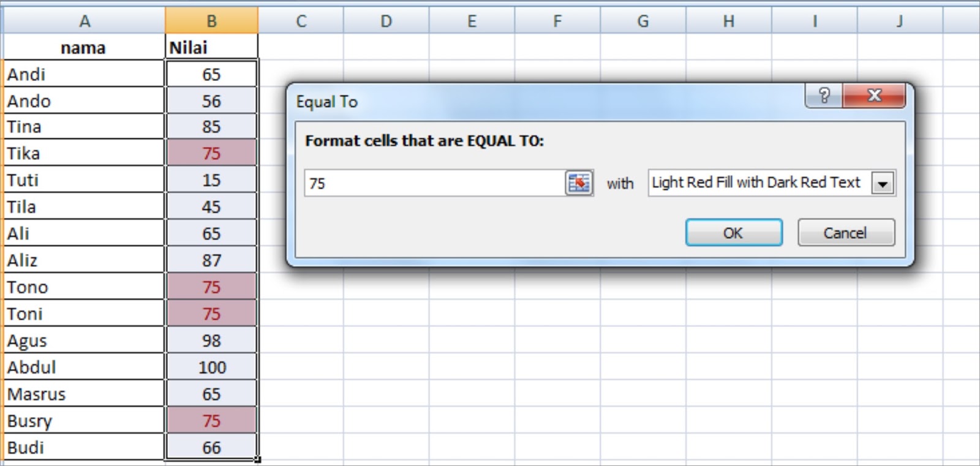This screenshot has height=466, width=980.
Task: Select column B header
Action: [x=211, y=21]
